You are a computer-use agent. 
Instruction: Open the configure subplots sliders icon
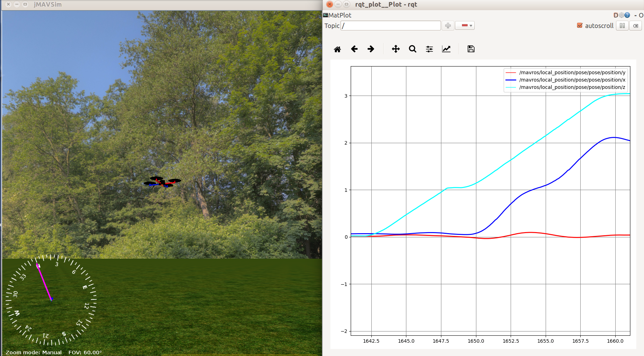[x=429, y=49]
